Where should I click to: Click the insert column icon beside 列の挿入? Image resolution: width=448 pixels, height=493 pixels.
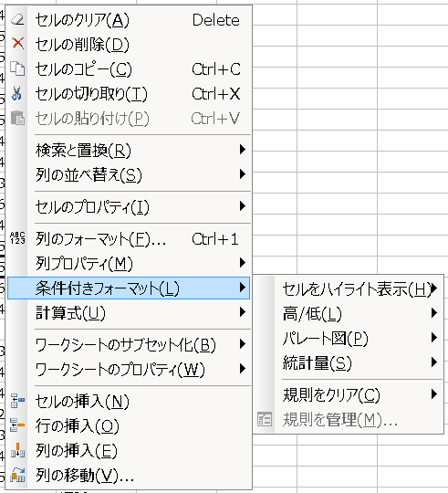click(17, 450)
